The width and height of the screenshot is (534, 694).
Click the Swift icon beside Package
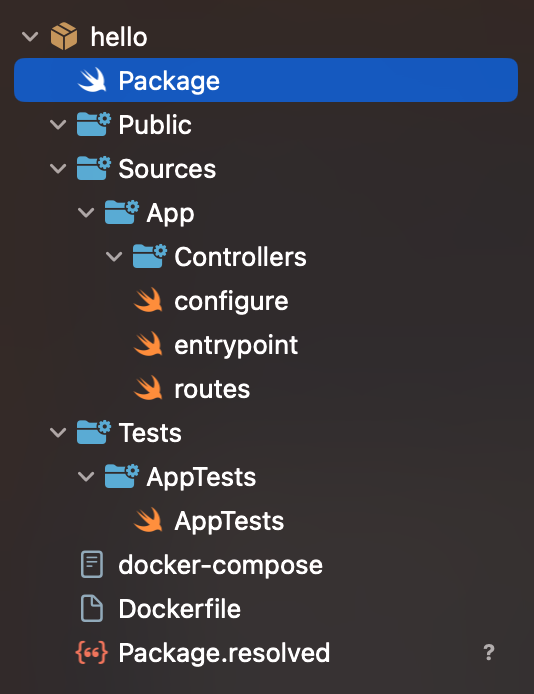[92, 80]
